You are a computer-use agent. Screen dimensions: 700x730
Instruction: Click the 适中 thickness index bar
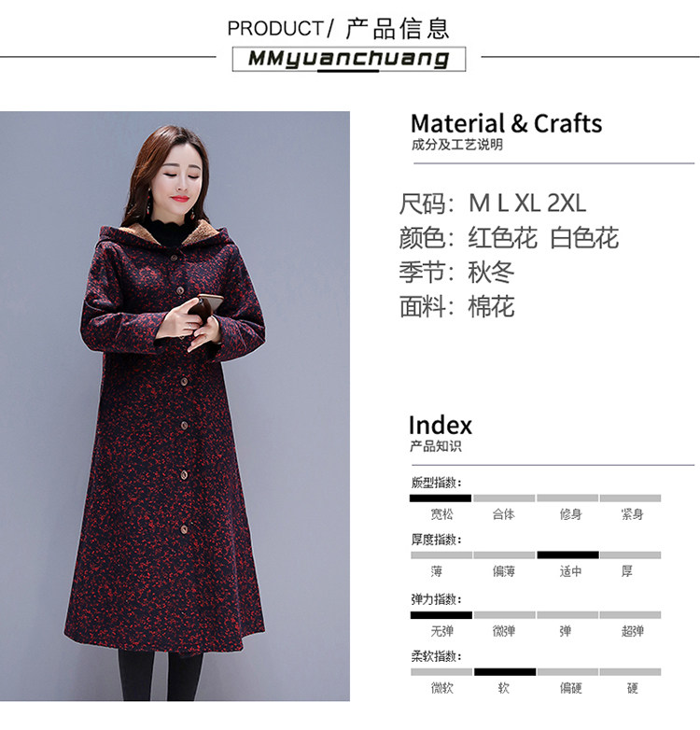(567, 555)
